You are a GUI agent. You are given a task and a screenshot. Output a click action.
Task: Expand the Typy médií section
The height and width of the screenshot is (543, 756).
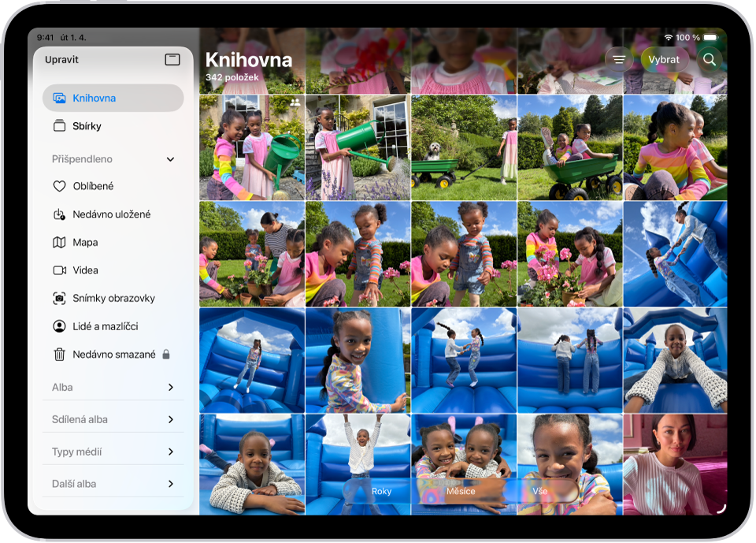coord(171,452)
